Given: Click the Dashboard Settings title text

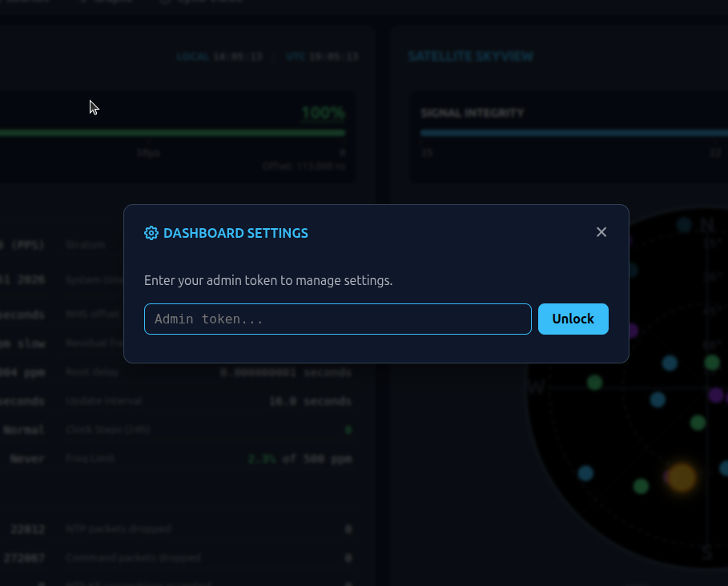Looking at the screenshot, I should coord(235,233).
